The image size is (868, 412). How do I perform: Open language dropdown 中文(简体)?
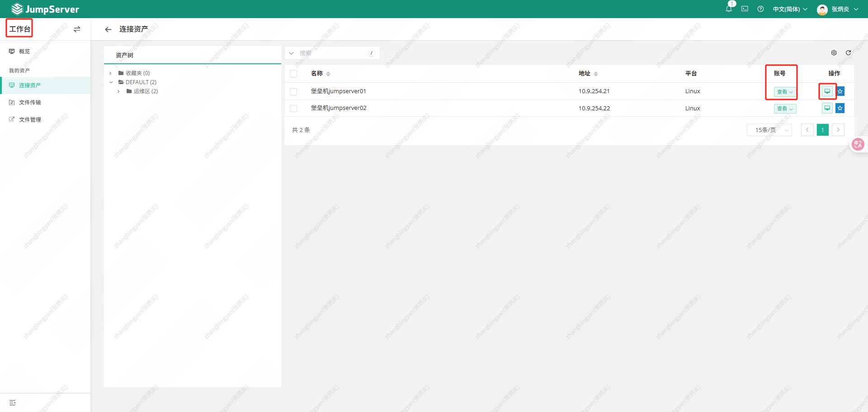click(790, 9)
